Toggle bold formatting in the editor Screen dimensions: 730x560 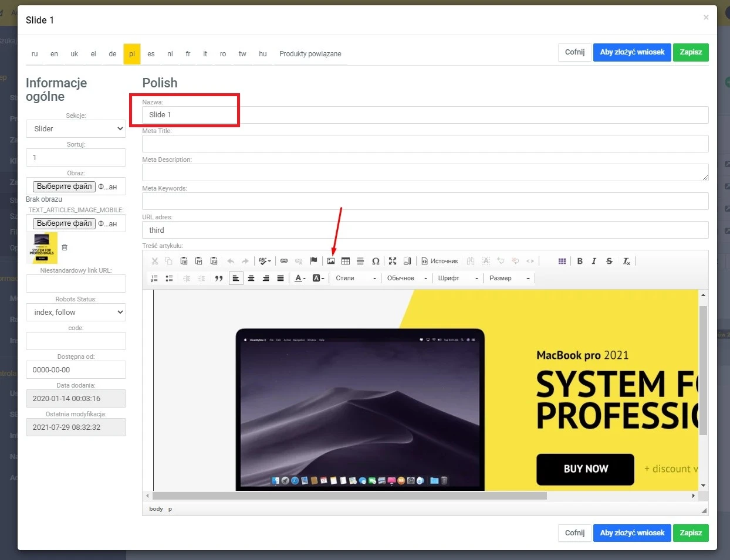[580, 261]
